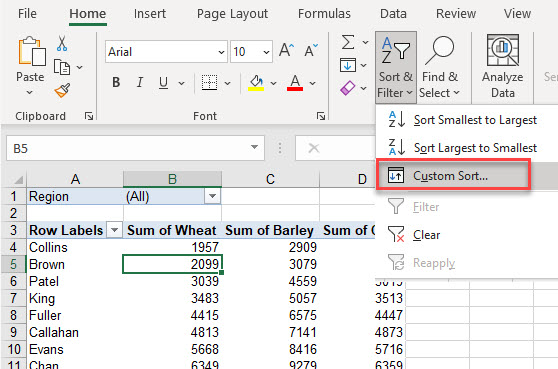Expand Fill dropdown arrow

[x=363, y=65]
